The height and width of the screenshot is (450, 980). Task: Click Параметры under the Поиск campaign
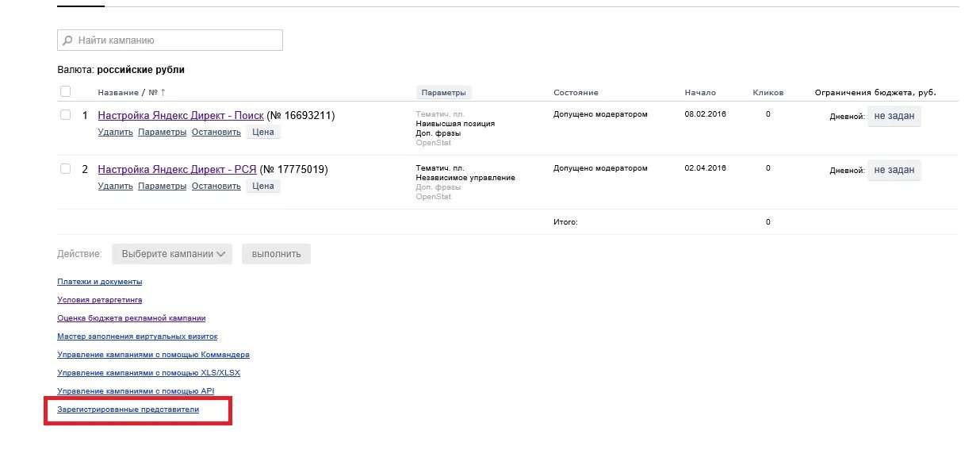162,132
